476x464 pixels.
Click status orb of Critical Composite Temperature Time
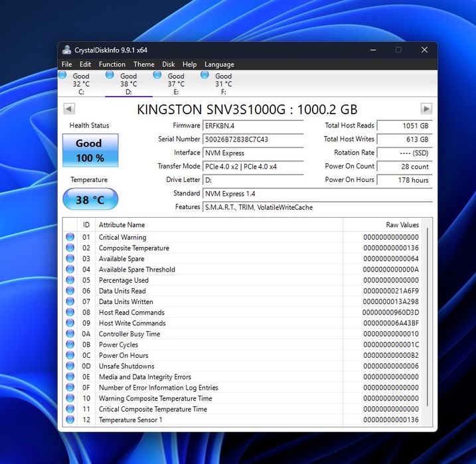(70, 409)
